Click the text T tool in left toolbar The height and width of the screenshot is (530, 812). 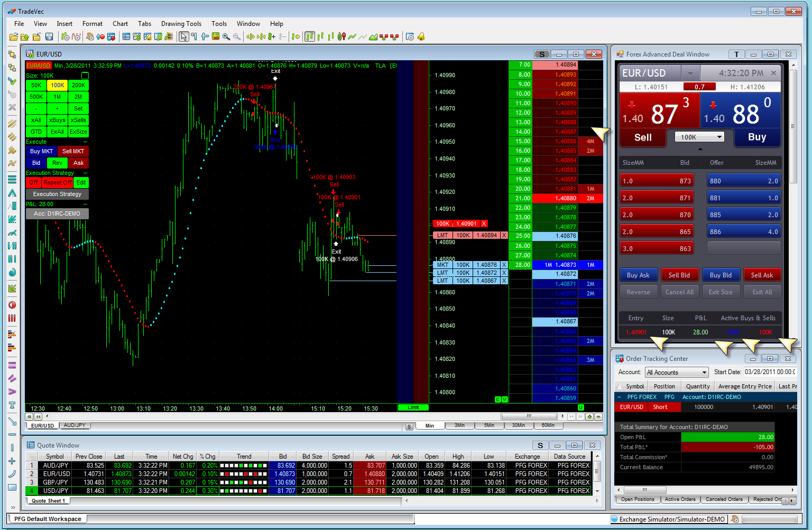point(12,405)
